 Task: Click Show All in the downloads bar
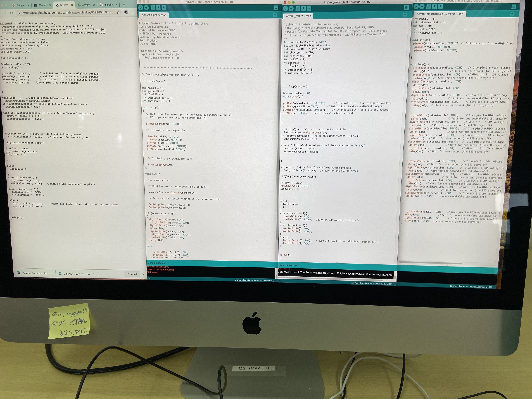[x=132, y=274]
